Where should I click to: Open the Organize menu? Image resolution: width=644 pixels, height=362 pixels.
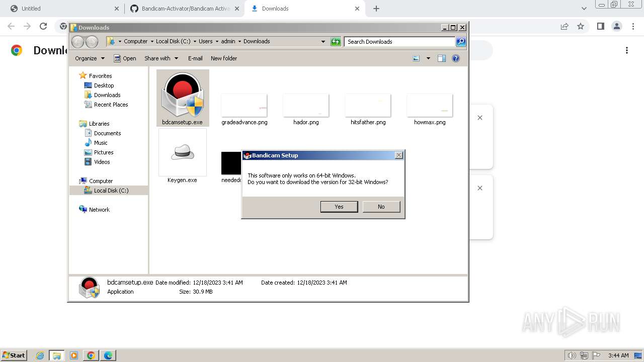click(x=90, y=58)
